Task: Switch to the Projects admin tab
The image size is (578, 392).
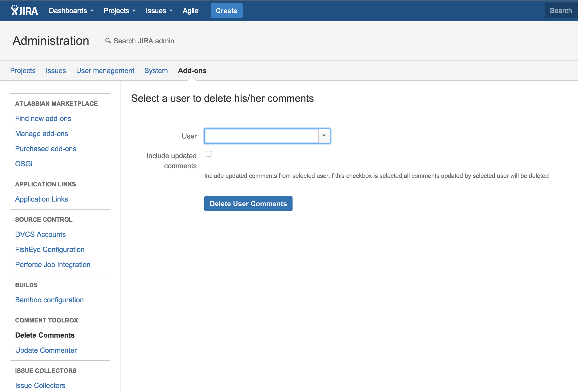Action: pyautogui.click(x=23, y=71)
